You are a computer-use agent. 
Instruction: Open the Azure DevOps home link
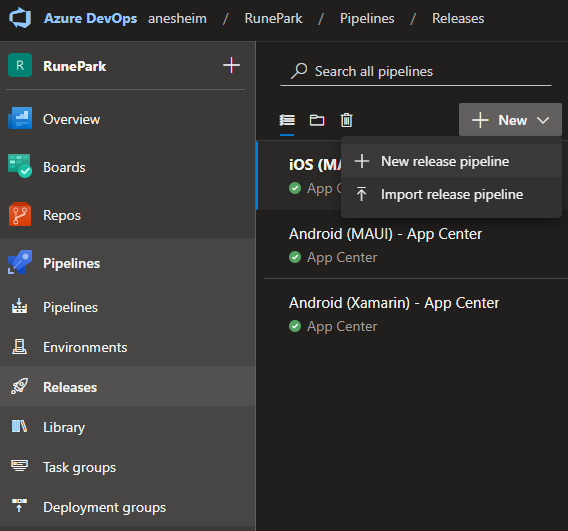[90, 18]
